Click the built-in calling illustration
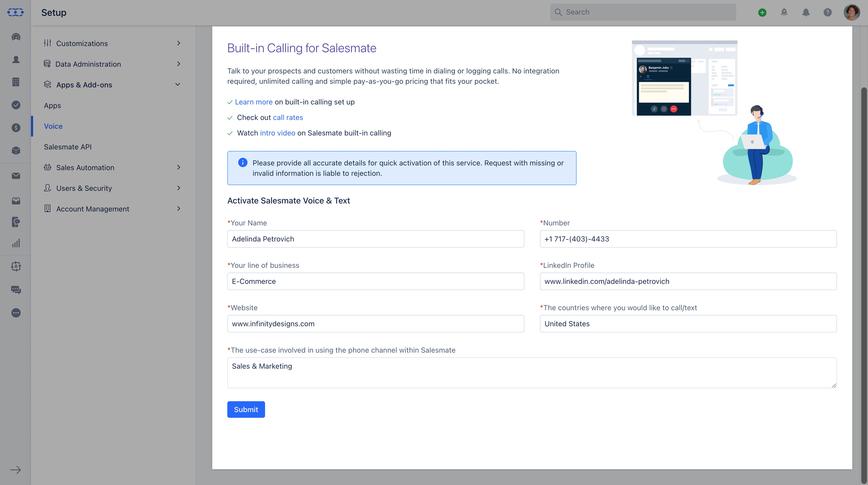Screen dimensions: 868x485 pyautogui.click(x=714, y=113)
